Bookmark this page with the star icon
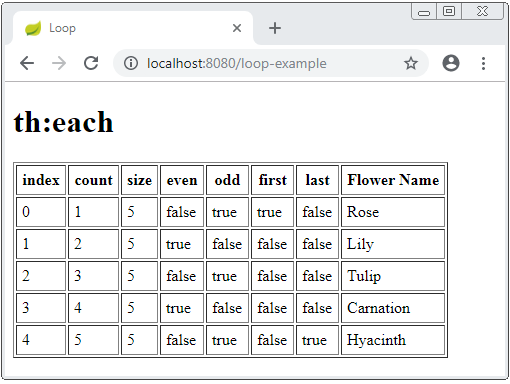Screen dimensions: 510x384 (411, 63)
